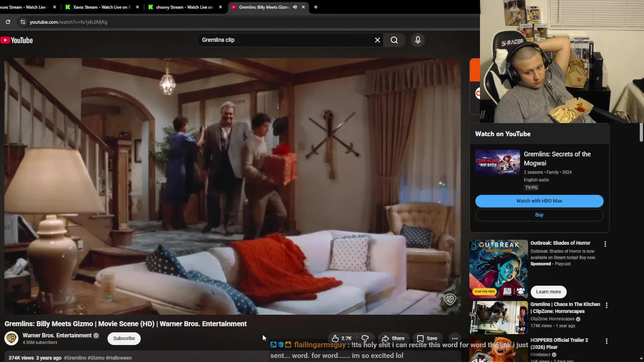Clear the search box with X
Image resolution: width=644 pixels, height=362 pixels.
tap(377, 40)
